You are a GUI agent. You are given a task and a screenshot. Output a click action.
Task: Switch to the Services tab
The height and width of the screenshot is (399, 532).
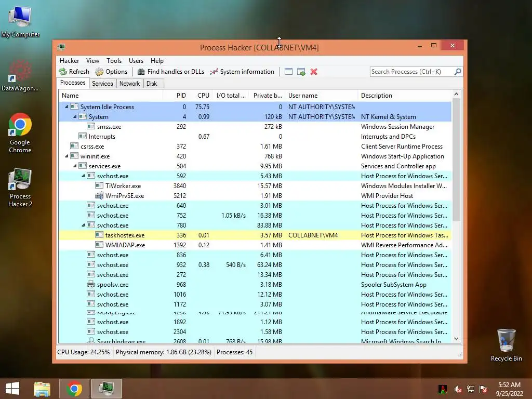pos(102,84)
